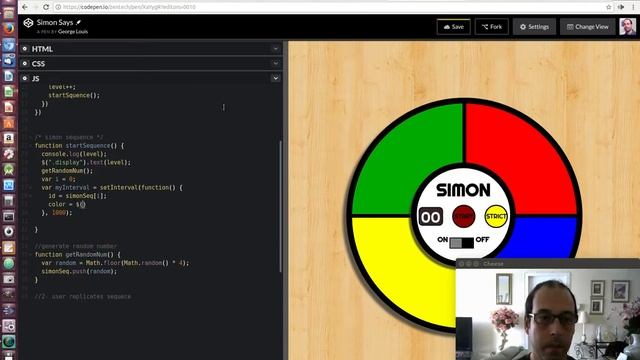
Task: Click the CodePen logo icon
Action: pyautogui.click(x=28, y=23)
